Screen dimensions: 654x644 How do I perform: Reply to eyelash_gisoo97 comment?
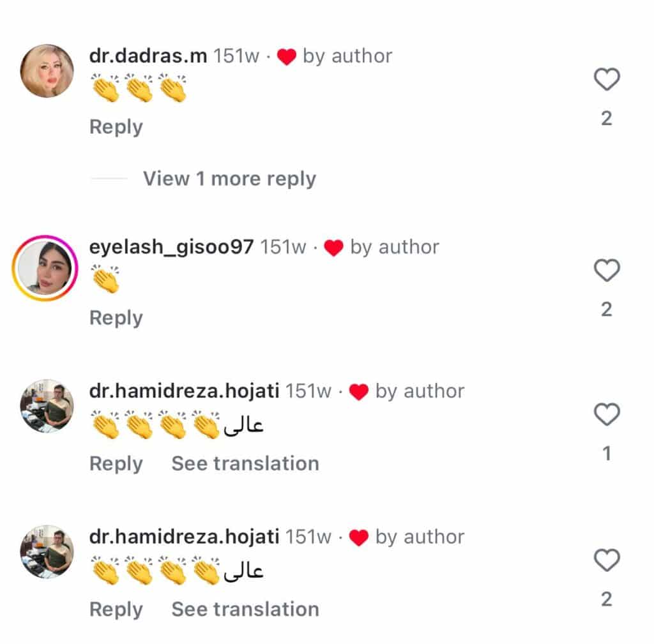tap(116, 318)
